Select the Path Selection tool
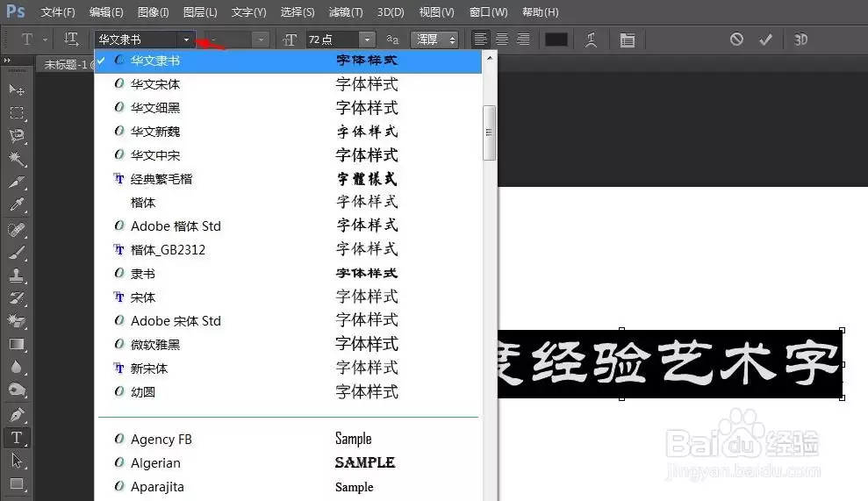The height and width of the screenshot is (501, 868). click(x=17, y=461)
